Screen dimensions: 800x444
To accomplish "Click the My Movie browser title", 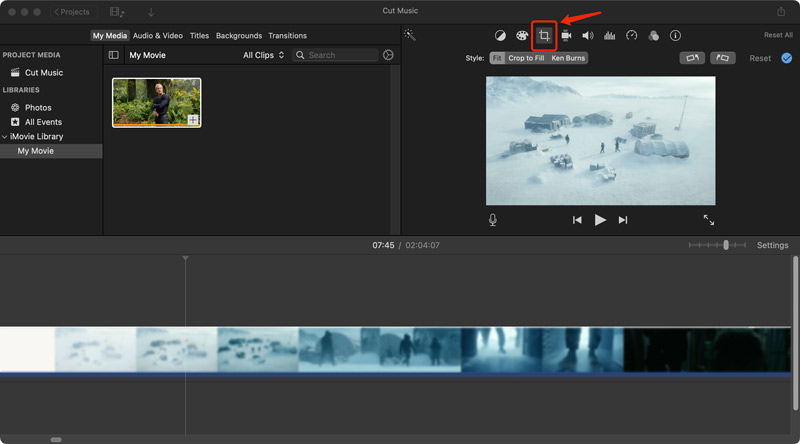I will point(147,55).
